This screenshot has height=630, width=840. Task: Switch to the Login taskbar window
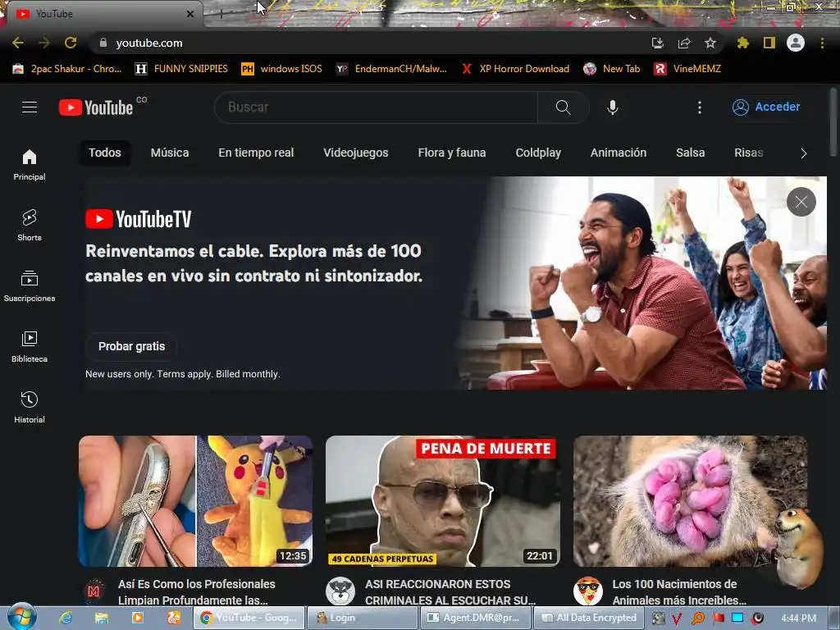click(x=362, y=618)
